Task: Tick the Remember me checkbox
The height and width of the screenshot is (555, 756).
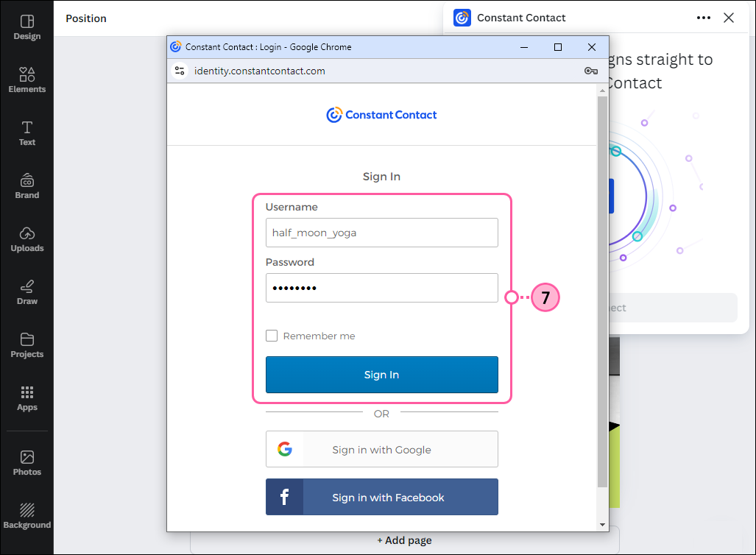Action: [x=272, y=336]
